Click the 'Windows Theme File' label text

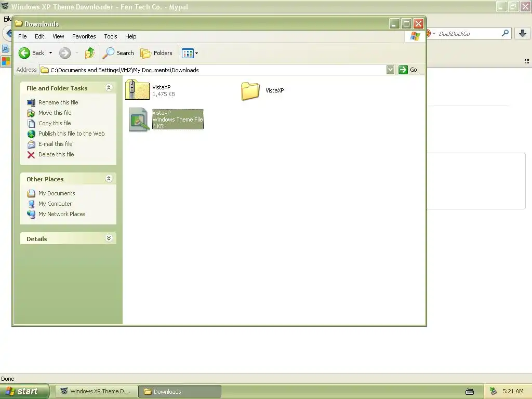[x=178, y=119]
